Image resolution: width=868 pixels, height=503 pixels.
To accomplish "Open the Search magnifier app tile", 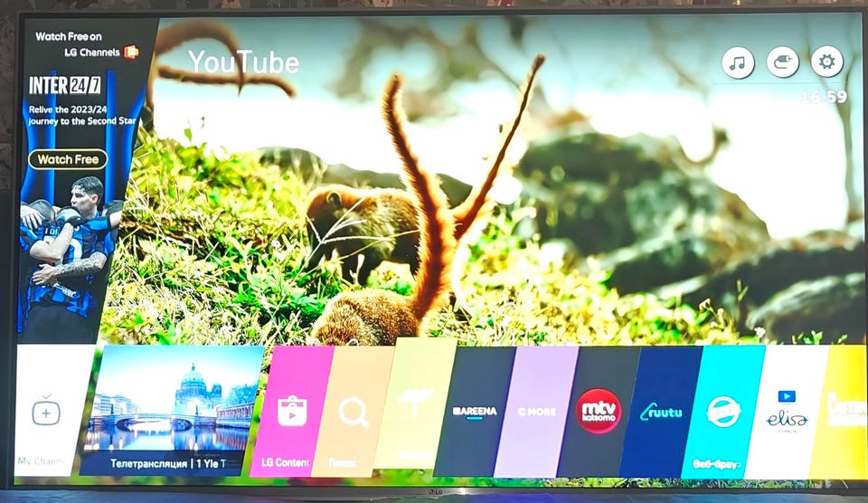I will pyautogui.click(x=354, y=412).
